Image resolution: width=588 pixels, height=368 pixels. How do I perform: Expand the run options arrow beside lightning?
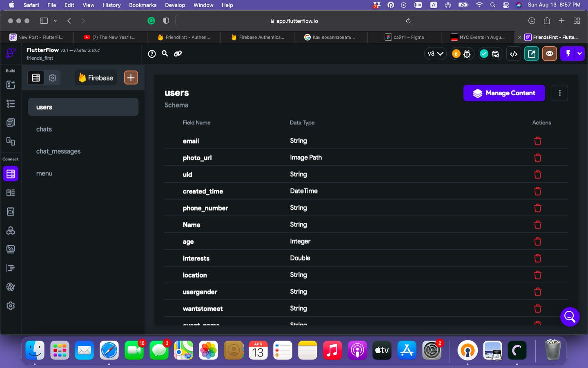579,54
